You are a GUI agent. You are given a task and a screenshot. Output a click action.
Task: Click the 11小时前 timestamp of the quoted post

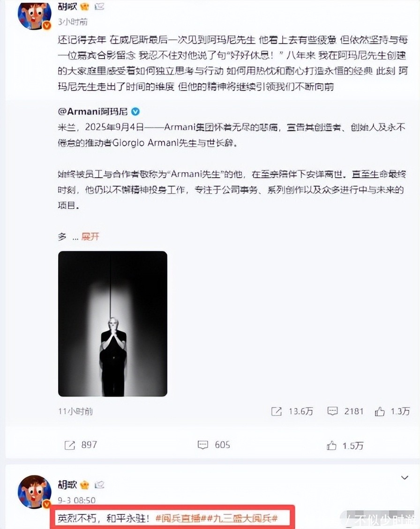click(x=75, y=411)
